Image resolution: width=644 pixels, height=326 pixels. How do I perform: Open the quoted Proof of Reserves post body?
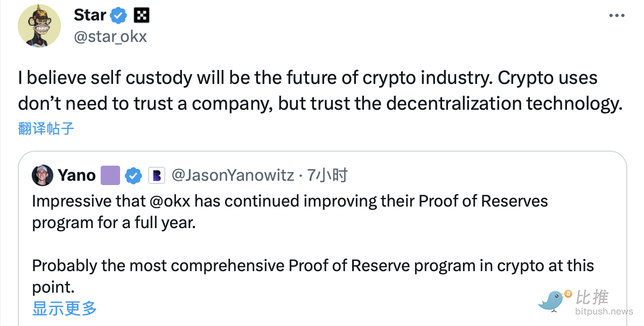pyautogui.click(x=312, y=244)
